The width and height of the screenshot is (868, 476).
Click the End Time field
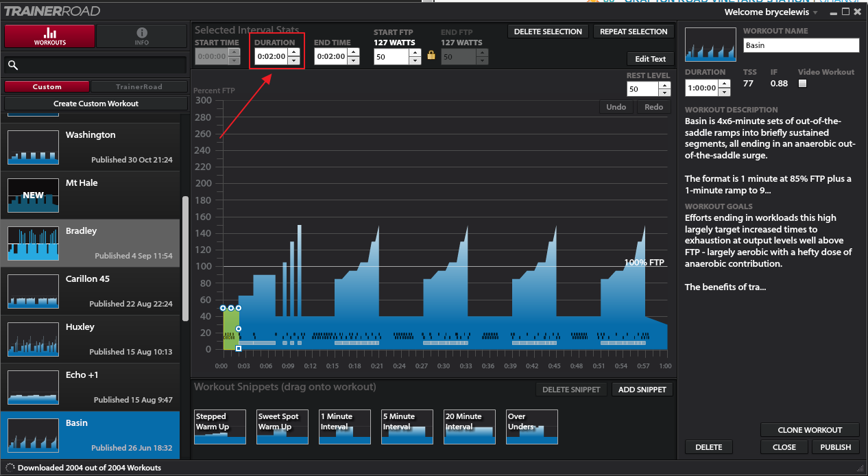pyautogui.click(x=330, y=56)
